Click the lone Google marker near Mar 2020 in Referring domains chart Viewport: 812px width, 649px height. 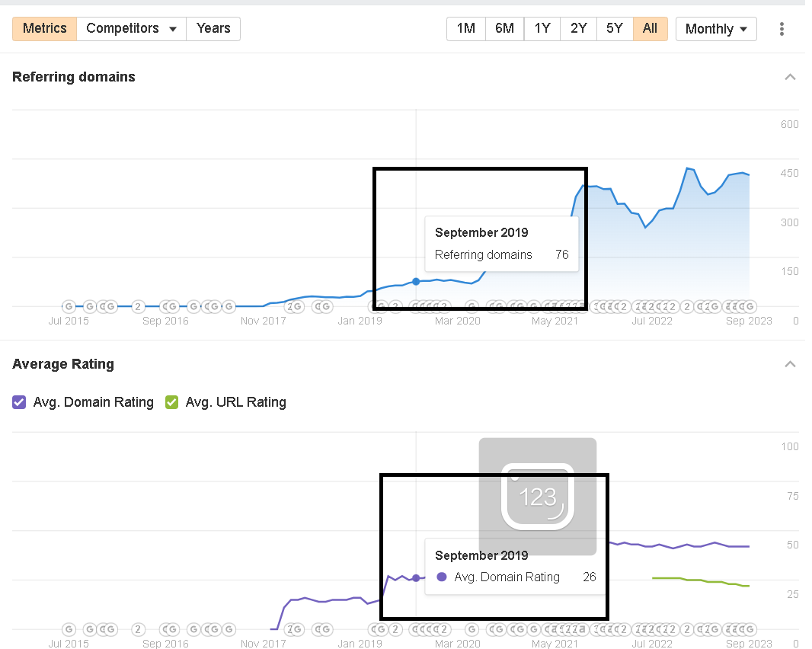pyautogui.click(x=472, y=306)
